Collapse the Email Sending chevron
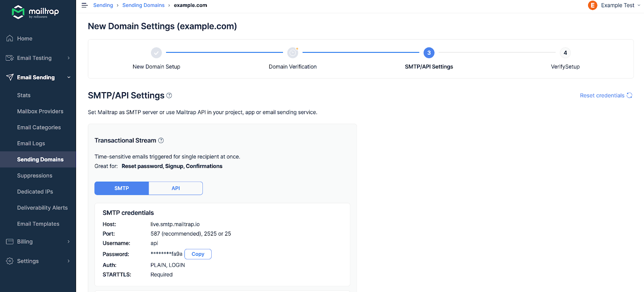 click(69, 77)
